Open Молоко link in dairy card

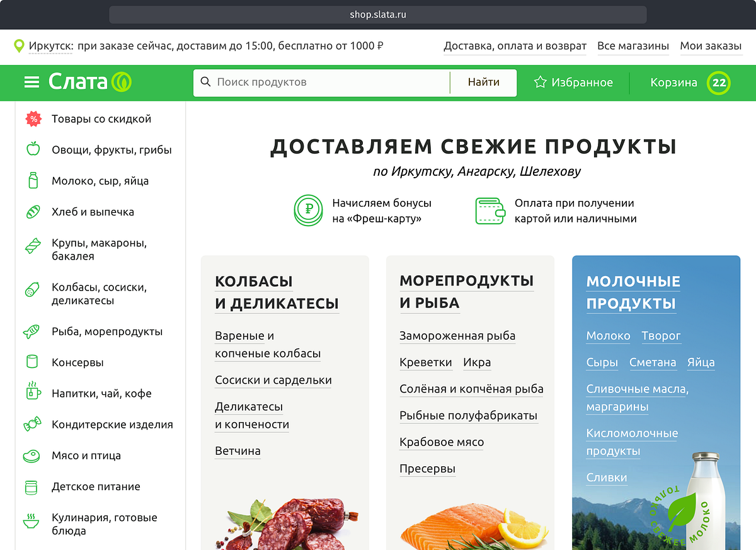pos(608,336)
